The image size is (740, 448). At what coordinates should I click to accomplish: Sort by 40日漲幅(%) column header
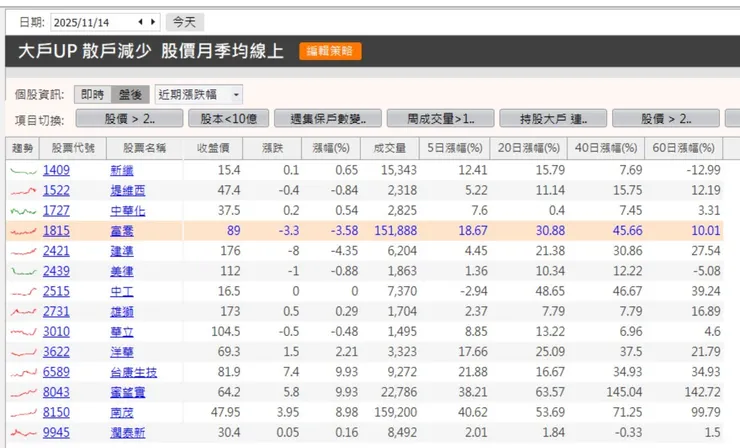point(606,148)
